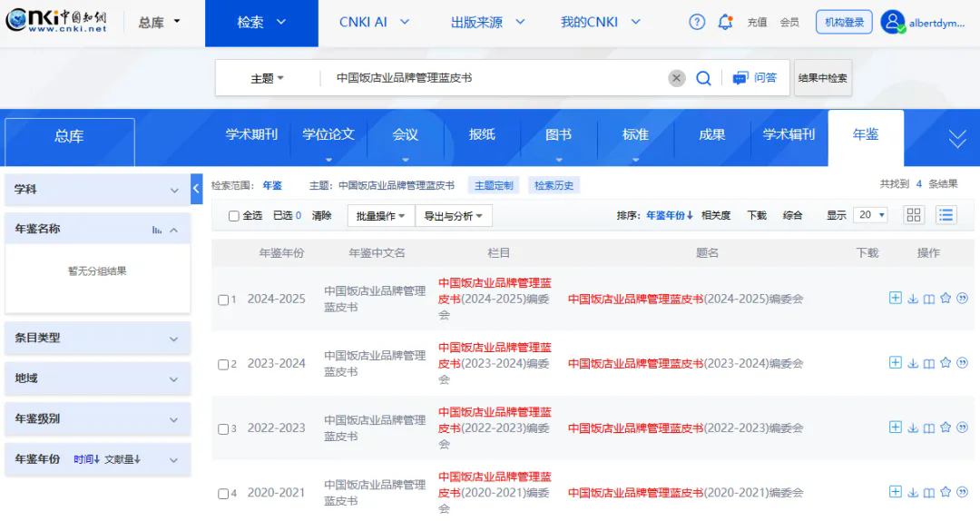Read the 2020-2021 entry online via book icon
Screen dimensions: 980x521
[929, 493]
